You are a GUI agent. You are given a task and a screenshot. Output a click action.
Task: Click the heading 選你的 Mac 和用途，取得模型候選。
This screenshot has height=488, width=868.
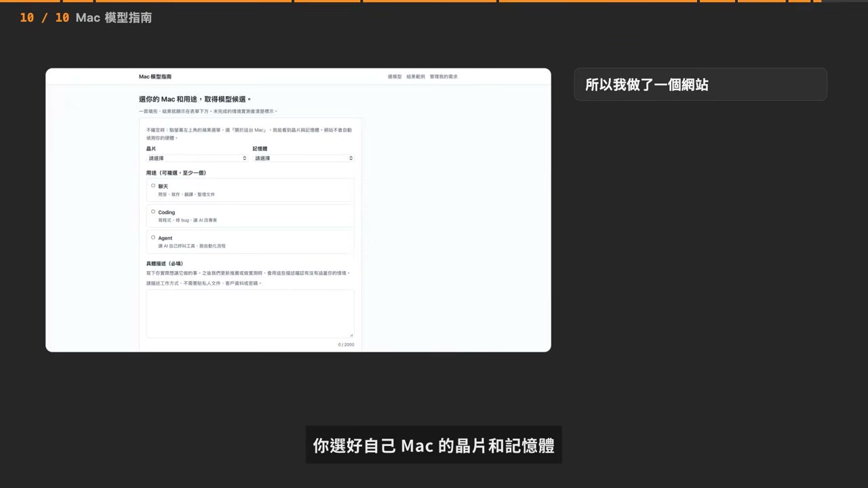click(x=195, y=99)
